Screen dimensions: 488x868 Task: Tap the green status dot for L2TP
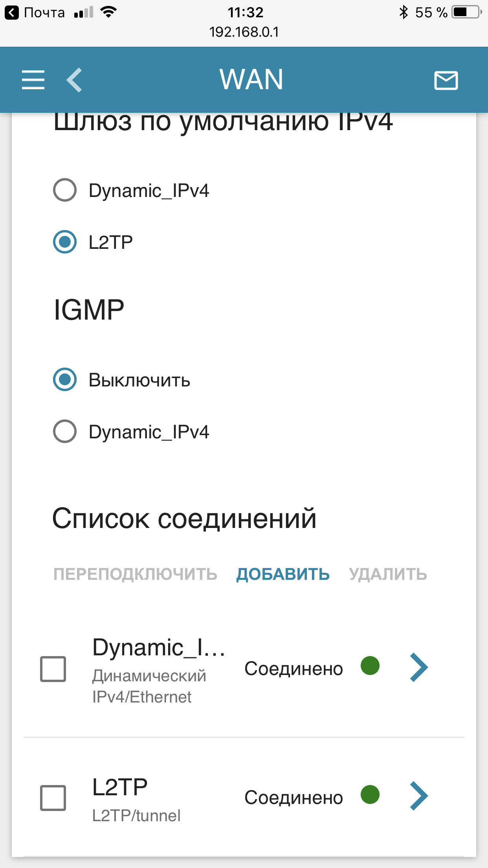(x=370, y=794)
